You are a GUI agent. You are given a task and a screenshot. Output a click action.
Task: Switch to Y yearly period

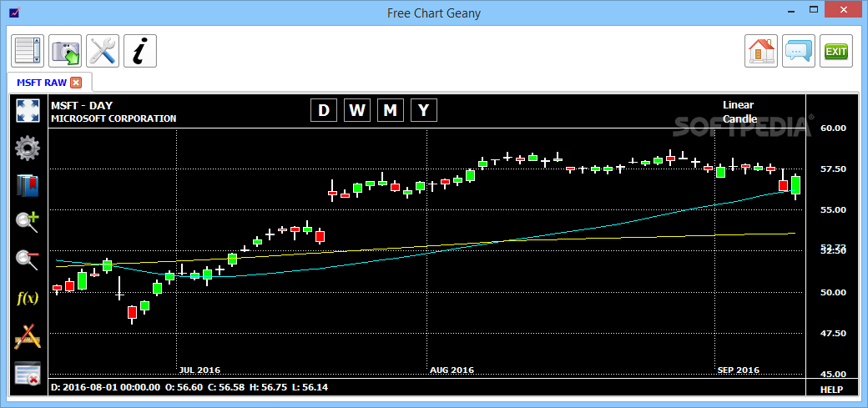(423, 110)
